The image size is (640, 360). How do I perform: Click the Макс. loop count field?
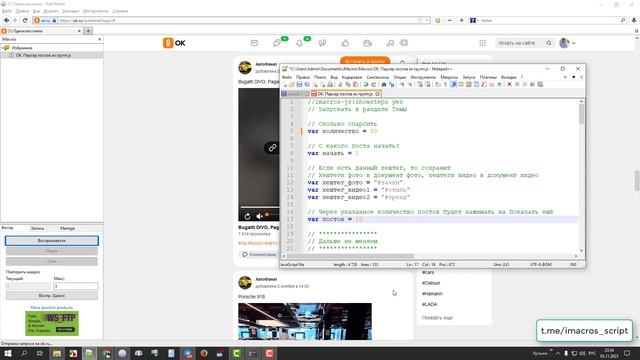pos(76,286)
